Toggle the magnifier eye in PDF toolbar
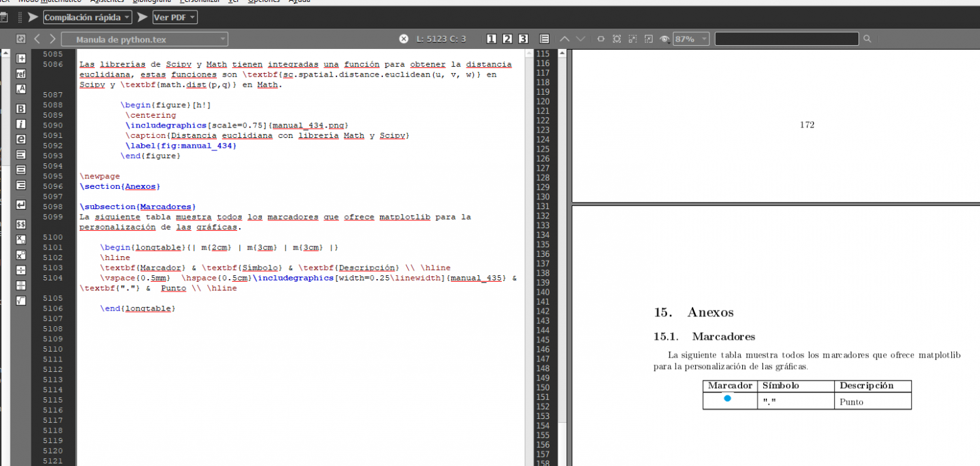This screenshot has width=980, height=466. (x=664, y=39)
